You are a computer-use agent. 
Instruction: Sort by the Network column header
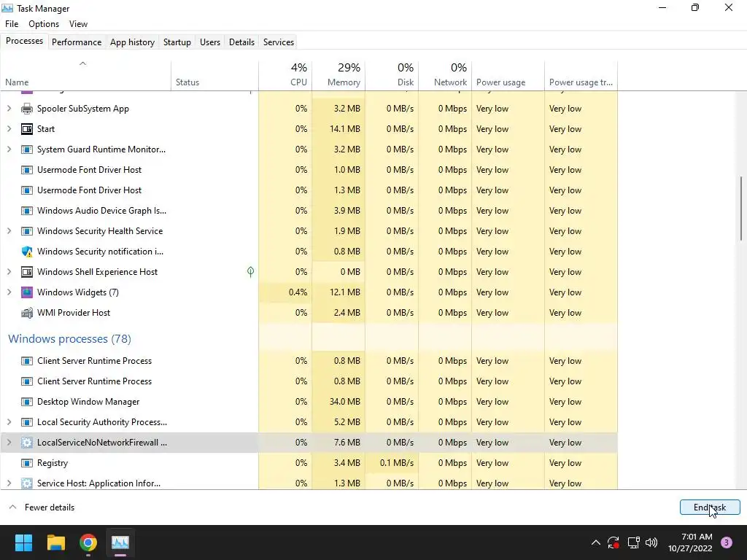tap(446, 75)
